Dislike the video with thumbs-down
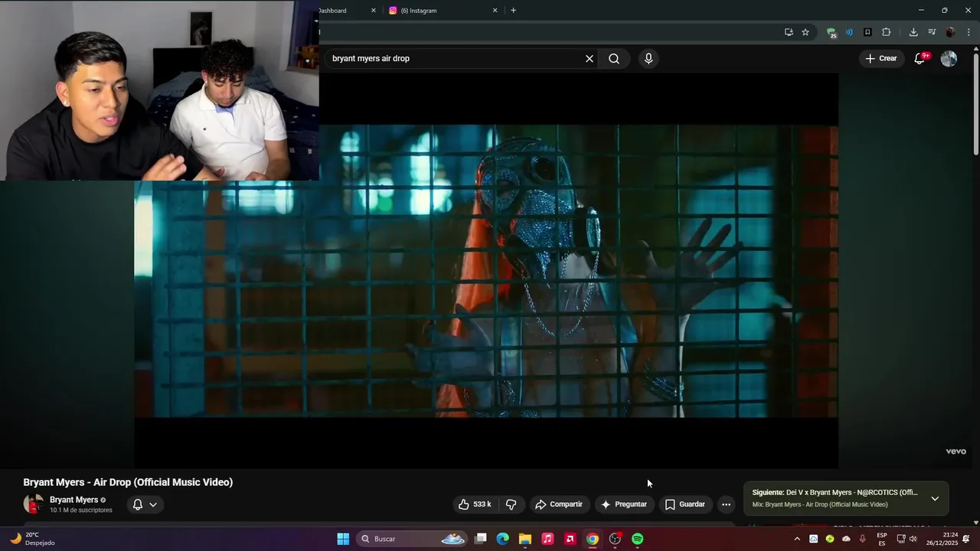The image size is (980, 551). (511, 504)
